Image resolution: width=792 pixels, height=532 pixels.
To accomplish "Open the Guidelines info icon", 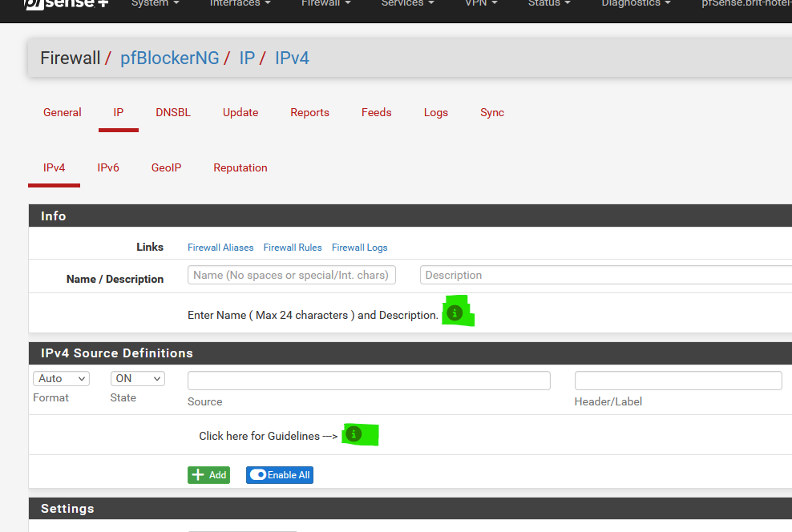I will tap(354, 434).
